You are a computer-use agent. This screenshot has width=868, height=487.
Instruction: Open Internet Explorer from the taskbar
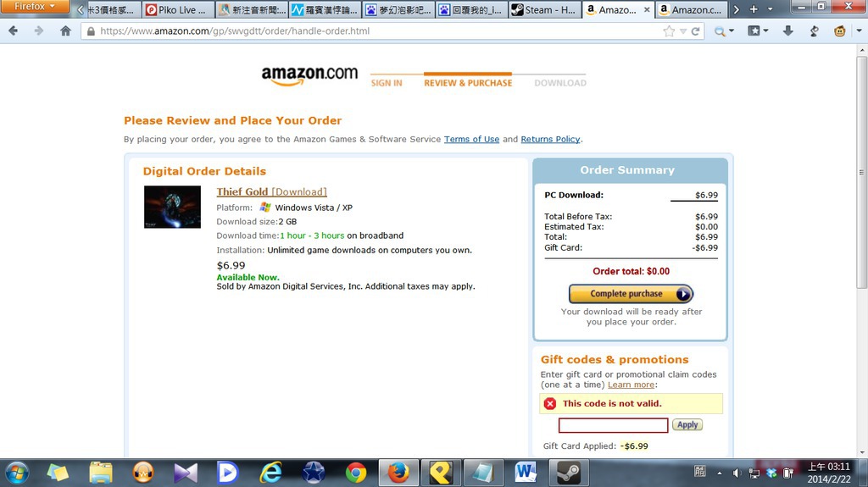270,473
